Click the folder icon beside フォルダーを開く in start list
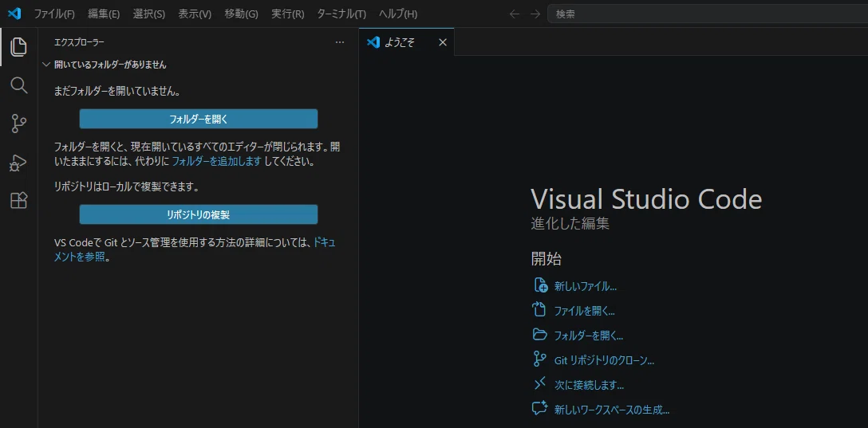This screenshot has width=868, height=428. coord(540,335)
